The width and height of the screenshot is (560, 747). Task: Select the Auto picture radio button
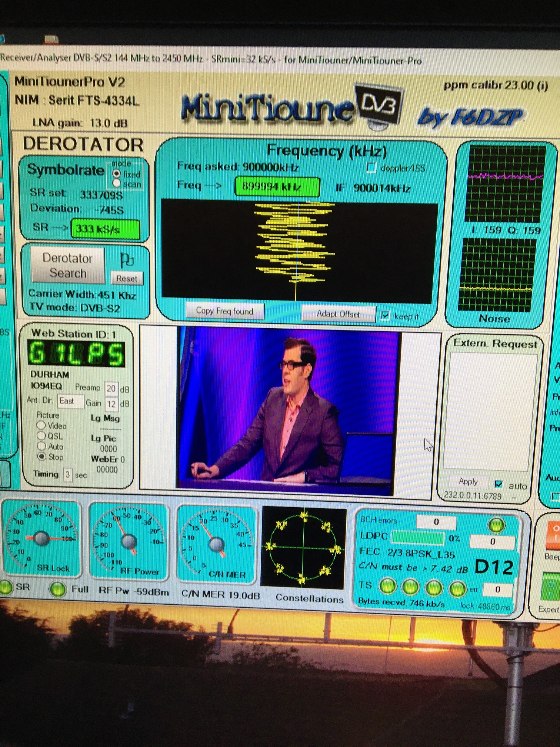click(41, 446)
